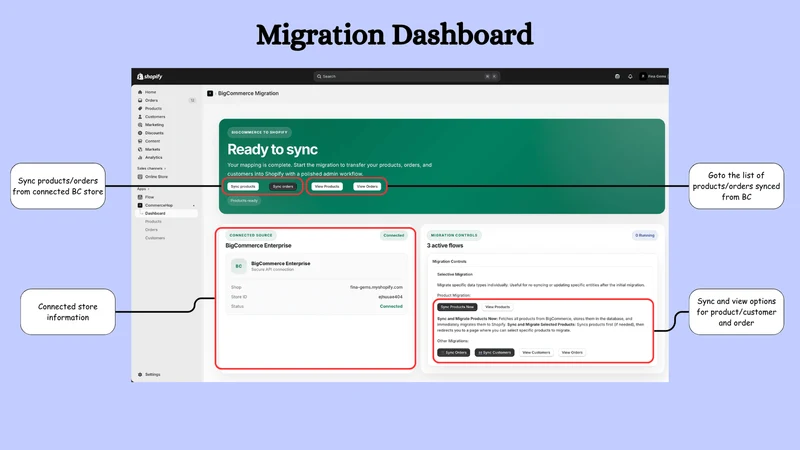Open the CommerceHop app icon in the sidebar
The image size is (800, 450).
tap(140, 205)
